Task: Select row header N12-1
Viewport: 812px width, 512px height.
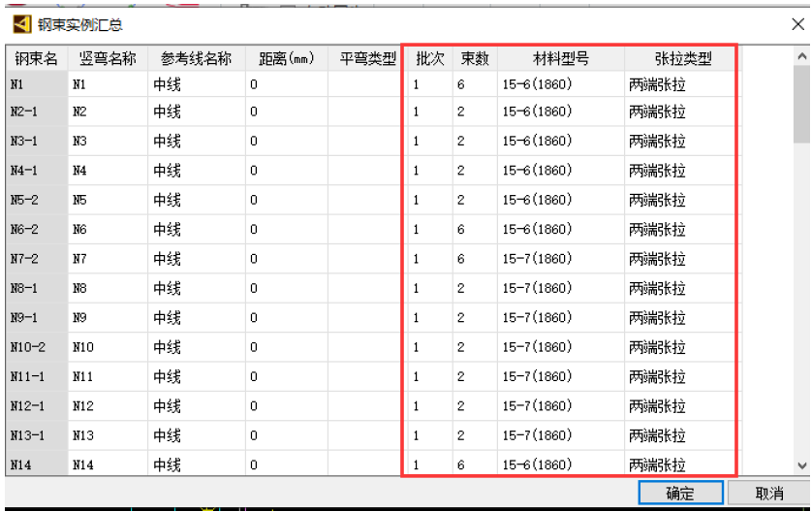Action: tap(36, 405)
